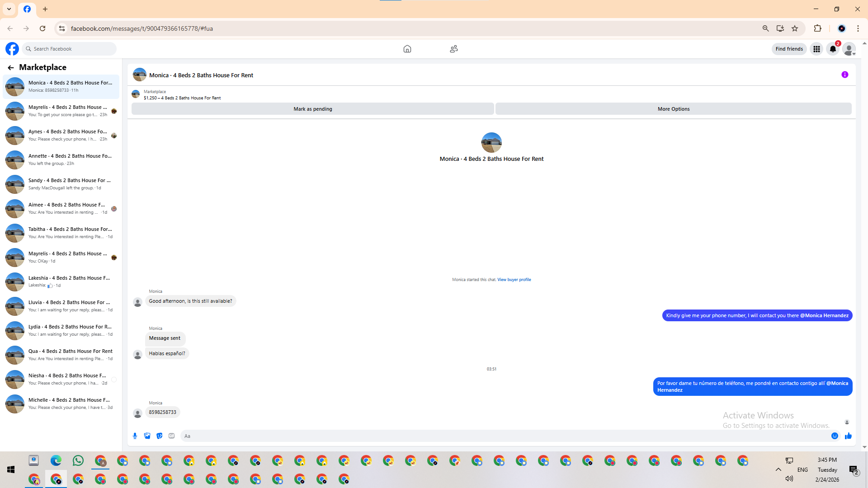Open the browser tab search dropdown arrow
The image size is (868, 488).
pyautogui.click(x=9, y=9)
